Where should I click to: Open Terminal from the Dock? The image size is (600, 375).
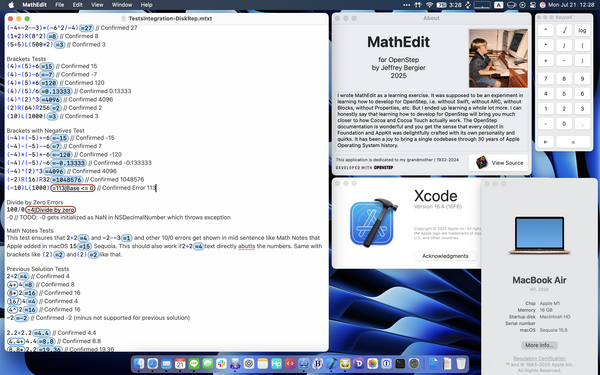click(400, 363)
